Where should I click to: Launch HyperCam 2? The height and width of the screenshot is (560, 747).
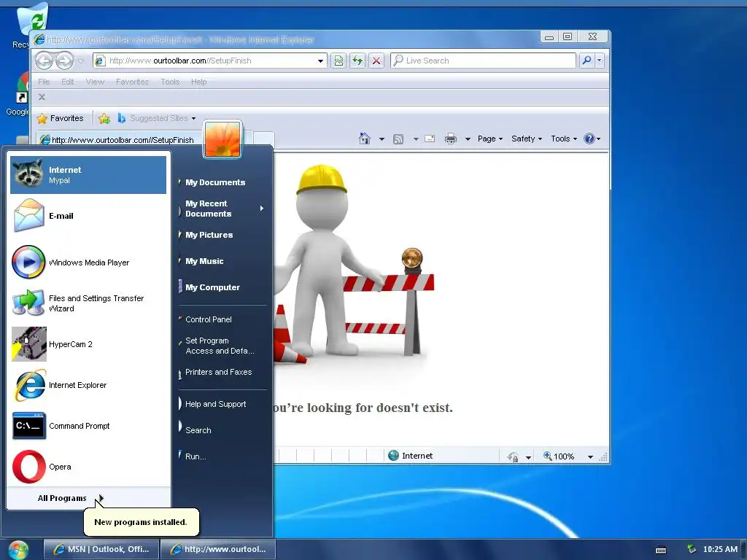pyautogui.click(x=88, y=344)
